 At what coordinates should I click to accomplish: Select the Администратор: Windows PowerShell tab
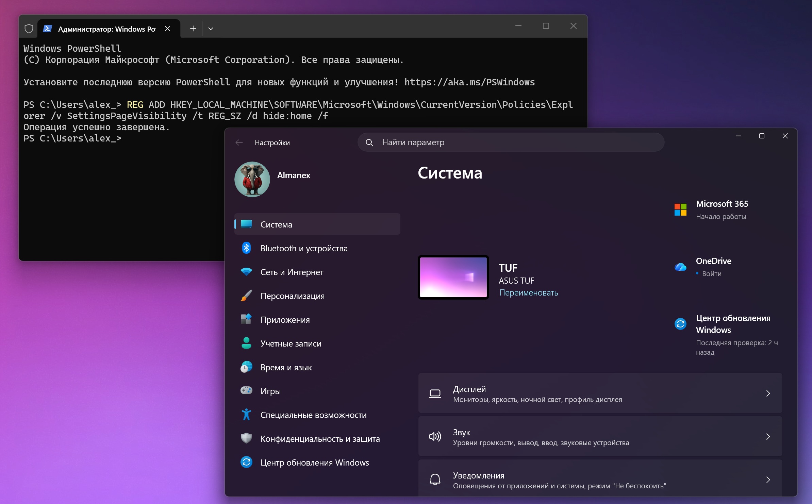pyautogui.click(x=109, y=29)
